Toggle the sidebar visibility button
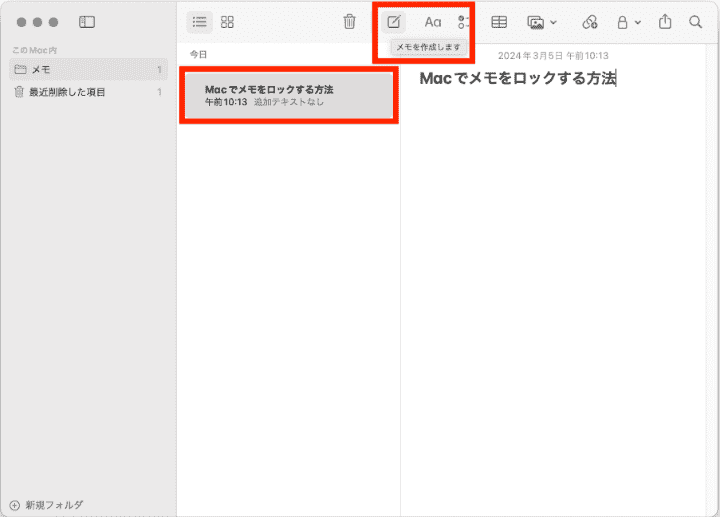The width and height of the screenshot is (720, 517). [87, 22]
